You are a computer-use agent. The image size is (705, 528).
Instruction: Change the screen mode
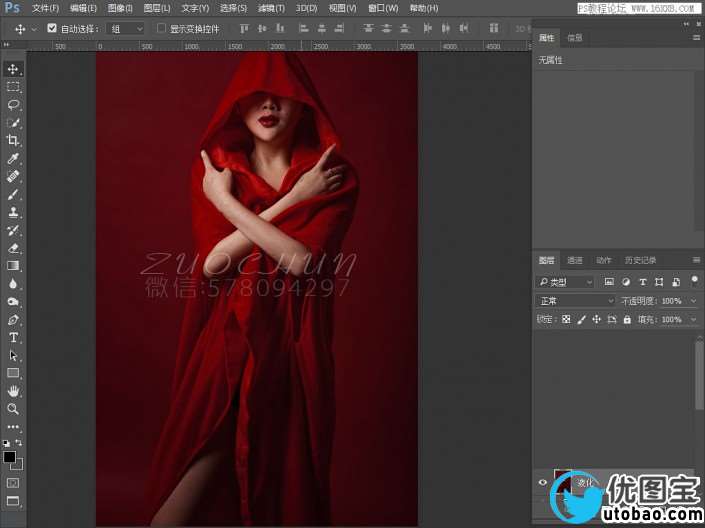point(13,501)
